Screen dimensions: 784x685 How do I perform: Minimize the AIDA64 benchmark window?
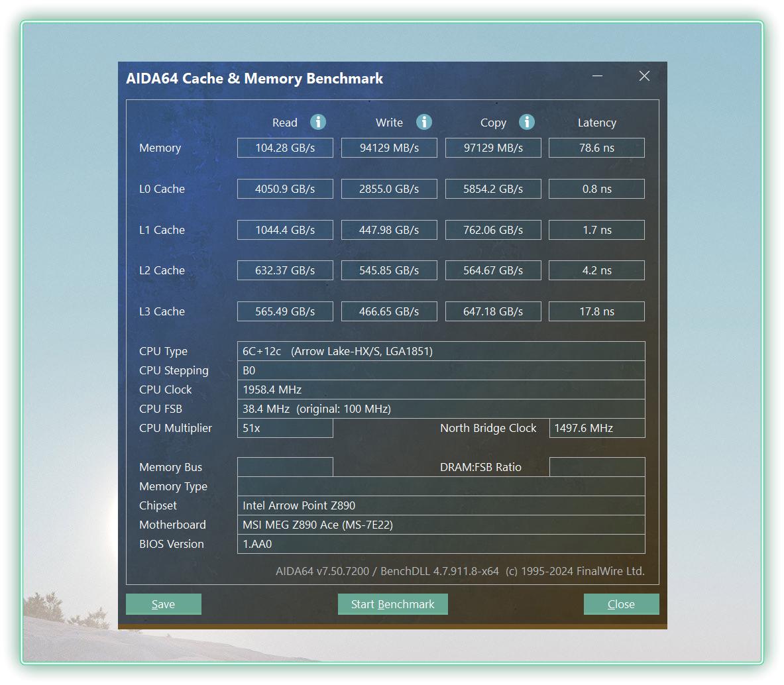click(598, 76)
